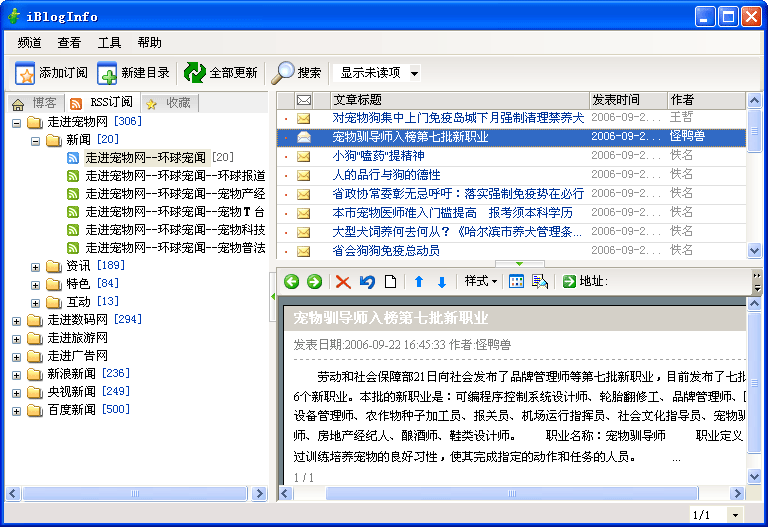
Task: Click the red X stop icon
Action: pos(343,282)
